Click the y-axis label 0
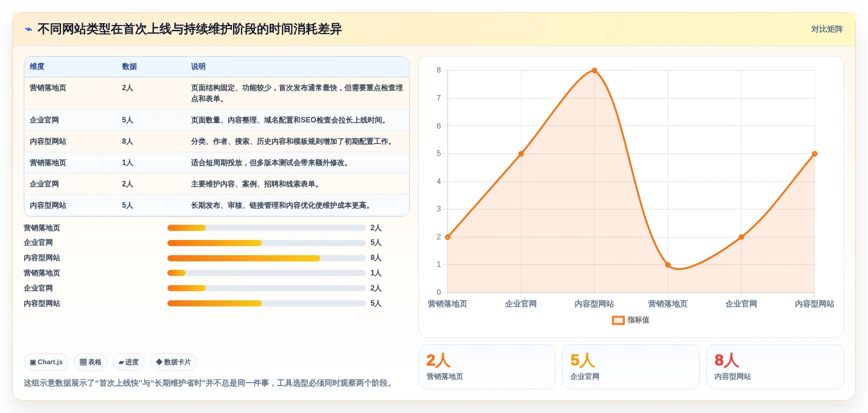868x413 pixels. [x=438, y=292]
